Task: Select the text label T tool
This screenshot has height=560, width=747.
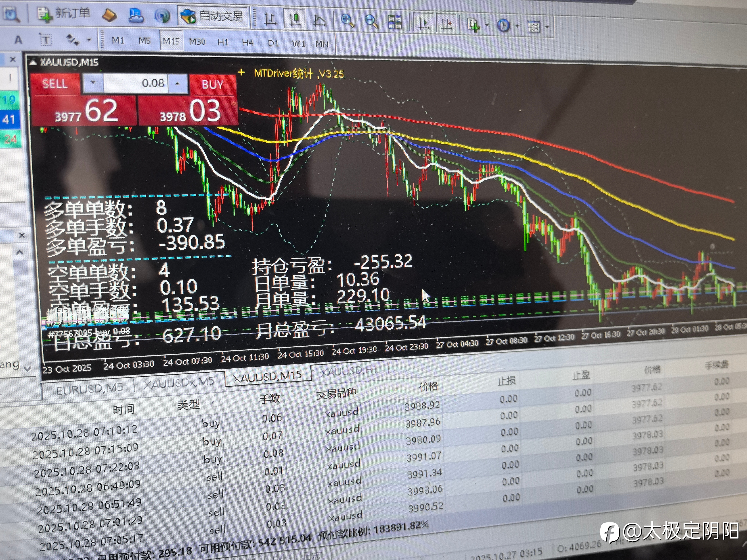Action: tap(46, 40)
